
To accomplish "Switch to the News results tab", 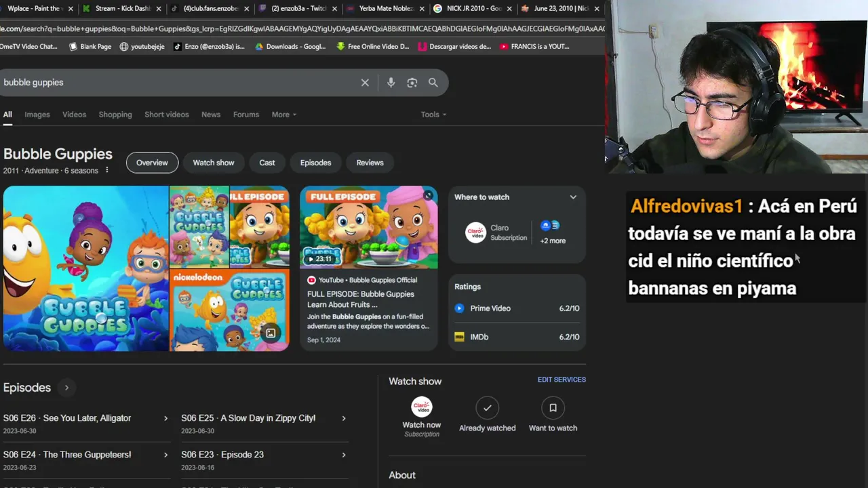I will [x=211, y=115].
